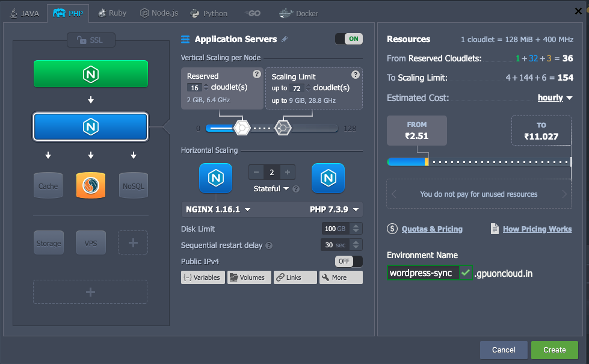Expand the PHP 7.3.9 version dropdown
This screenshot has height=364, width=589.
coord(335,209)
